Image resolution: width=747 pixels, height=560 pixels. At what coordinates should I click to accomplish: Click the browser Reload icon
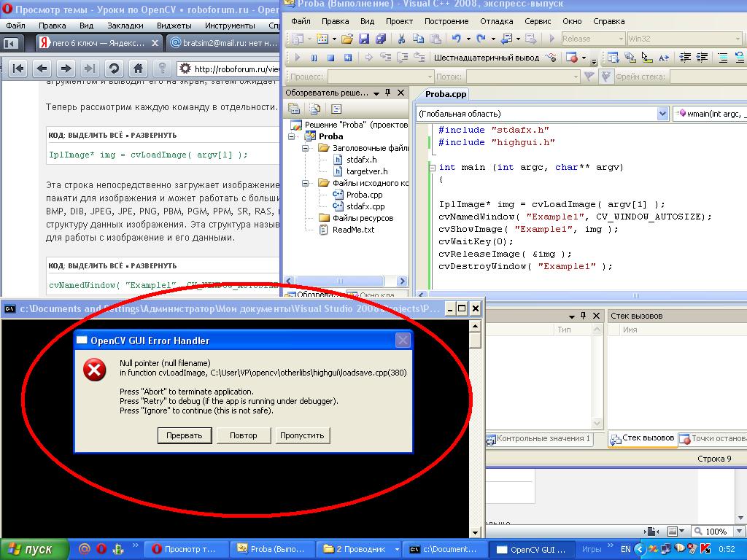pyautogui.click(x=114, y=69)
